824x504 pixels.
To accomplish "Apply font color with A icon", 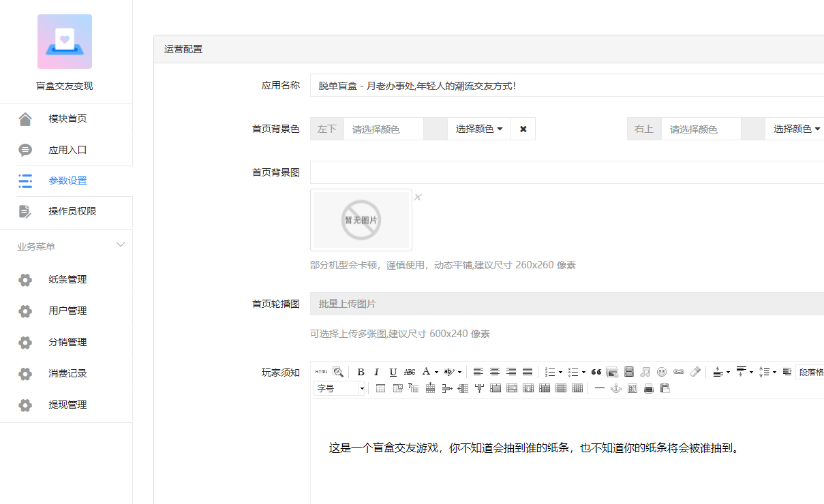I will [426, 372].
